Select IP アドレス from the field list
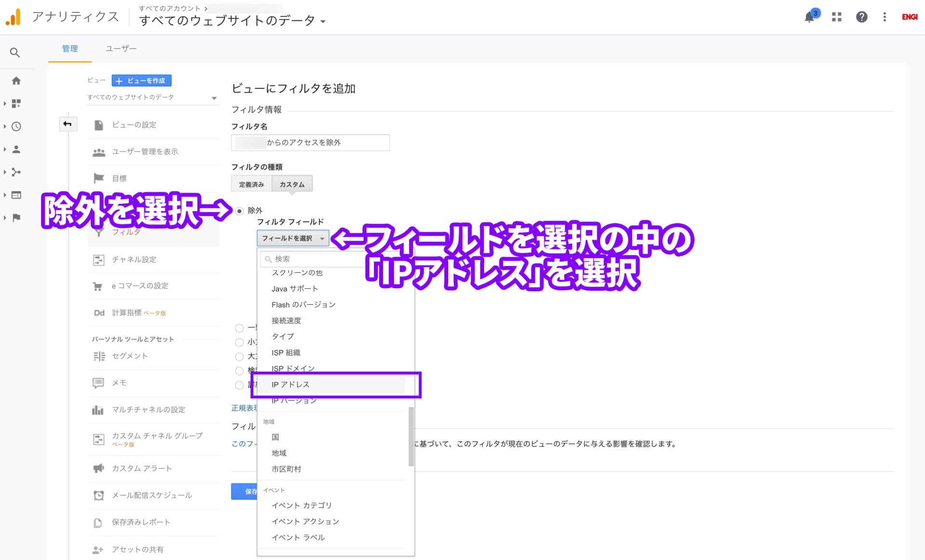This screenshot has width=925, height=560. 291,384
